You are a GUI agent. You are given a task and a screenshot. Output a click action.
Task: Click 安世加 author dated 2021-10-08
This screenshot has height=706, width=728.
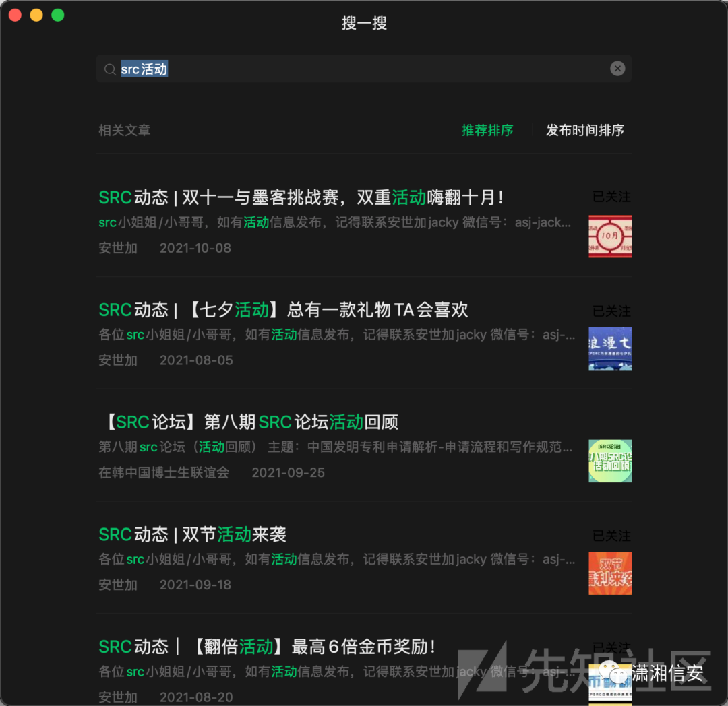pos(118,248)
